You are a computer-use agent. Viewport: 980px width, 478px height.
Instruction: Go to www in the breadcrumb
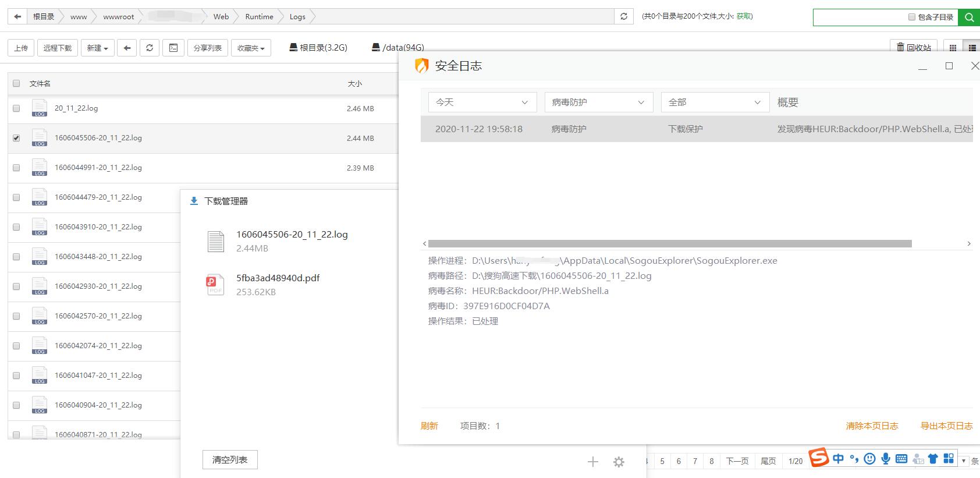[79, 17]
